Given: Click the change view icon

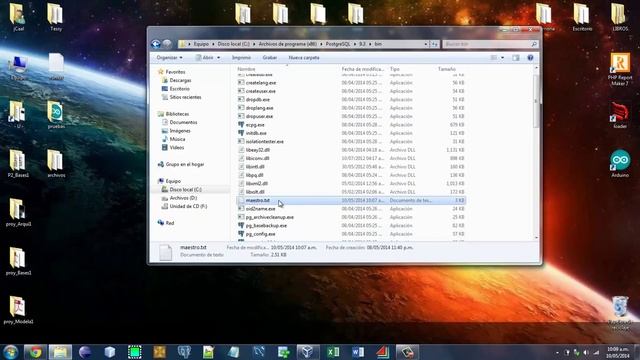Looking at the screenshot, I should point(494,58).
